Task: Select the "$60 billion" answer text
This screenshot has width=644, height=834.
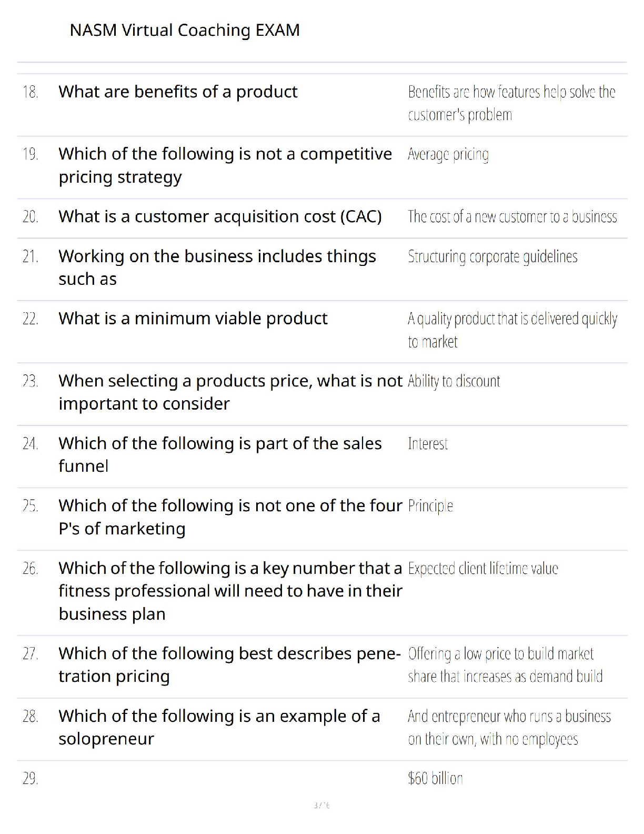Action: [x=435, y=778]
